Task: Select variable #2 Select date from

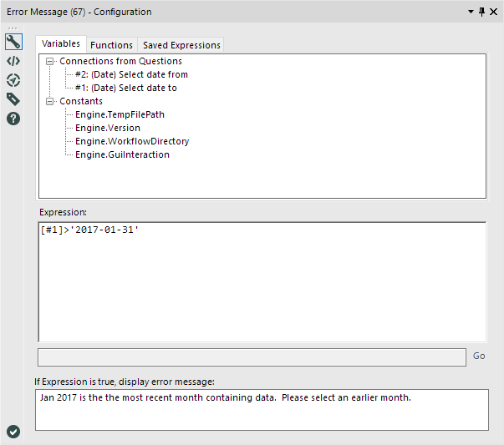Action: click(x=131, y=74)
